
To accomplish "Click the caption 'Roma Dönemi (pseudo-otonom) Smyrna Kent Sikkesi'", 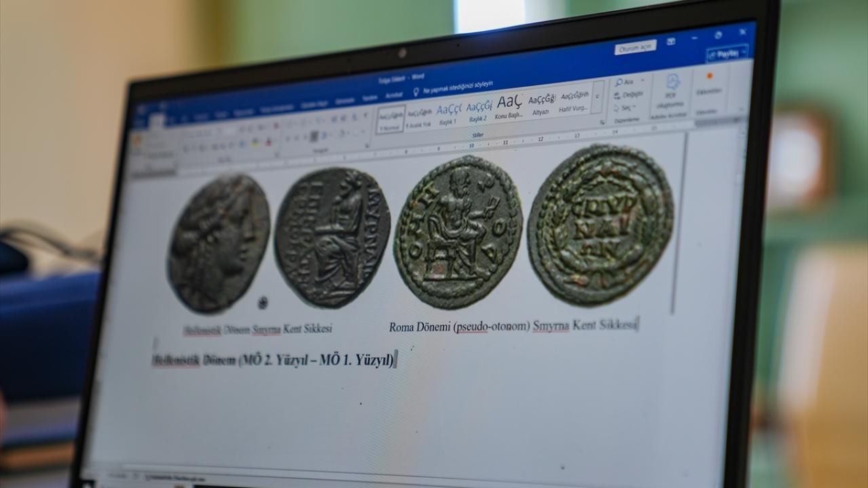I will [513, 326].
